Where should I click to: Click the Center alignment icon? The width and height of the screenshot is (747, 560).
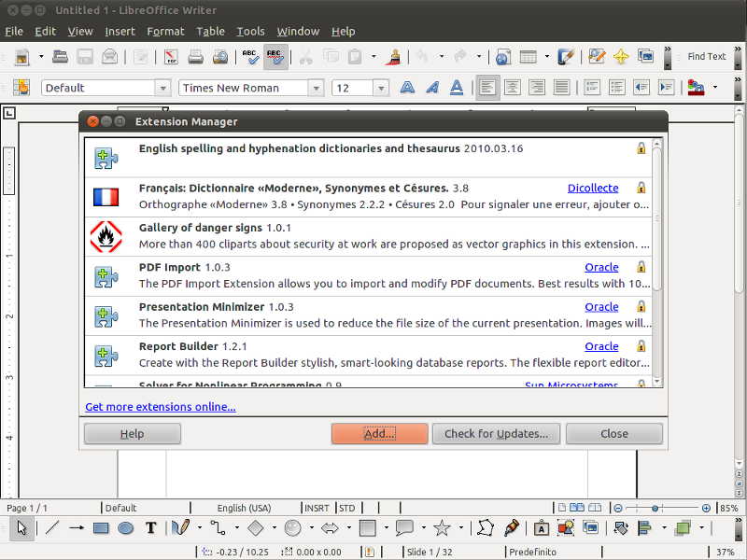pyautogui.click(x=512, y=88)
